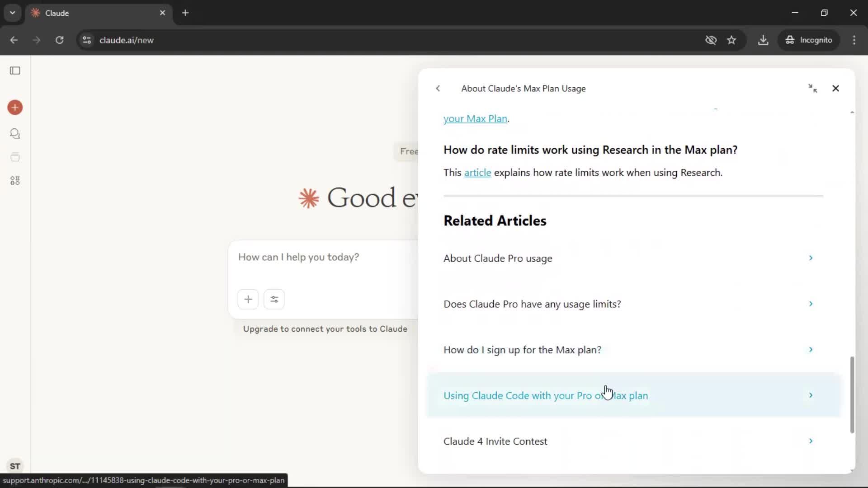Click chevron beside Using Claude Code article
Image resolution: width=868 pixels, height=488 pixels.
click(811, 395)
